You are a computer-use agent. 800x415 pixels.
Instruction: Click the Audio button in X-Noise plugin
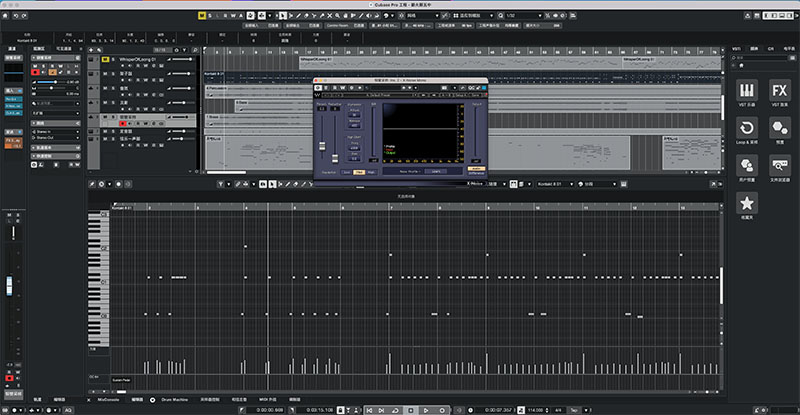476,168
